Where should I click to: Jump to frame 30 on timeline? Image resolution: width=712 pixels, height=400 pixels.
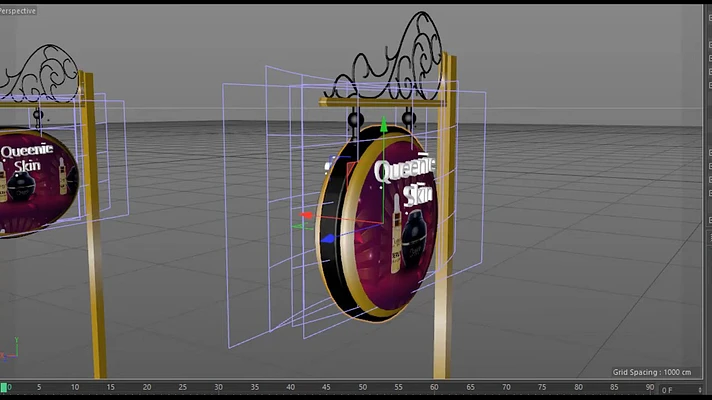[x=218, y=387]
